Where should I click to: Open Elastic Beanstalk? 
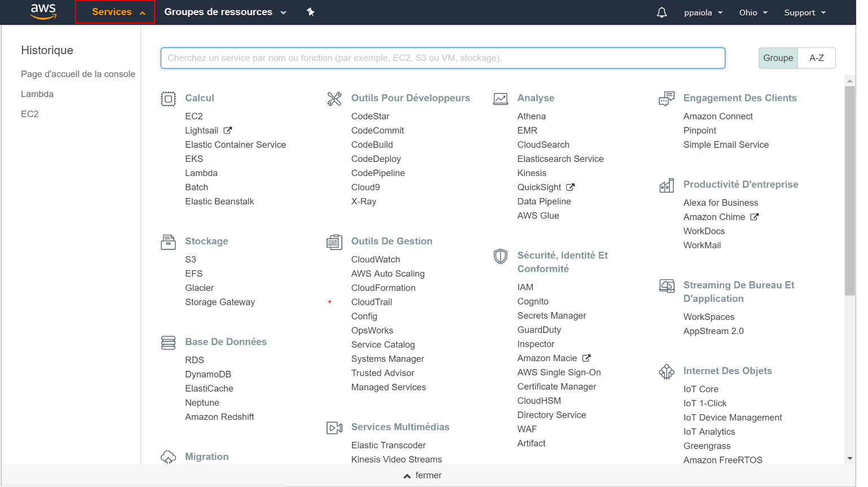(219, 201)
